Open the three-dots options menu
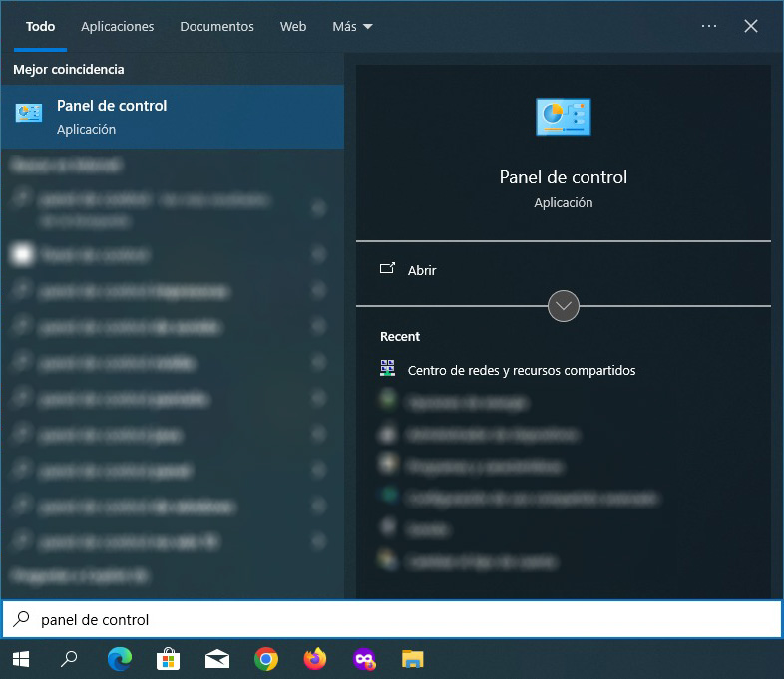Screen dimensions: 784x679 [709, 27]
